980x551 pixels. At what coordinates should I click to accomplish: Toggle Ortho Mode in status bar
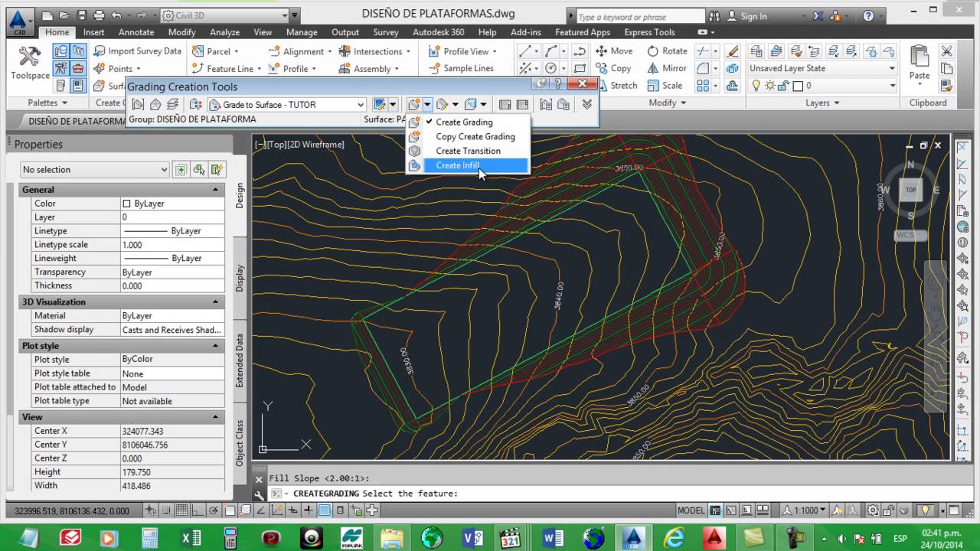[199, 510]
